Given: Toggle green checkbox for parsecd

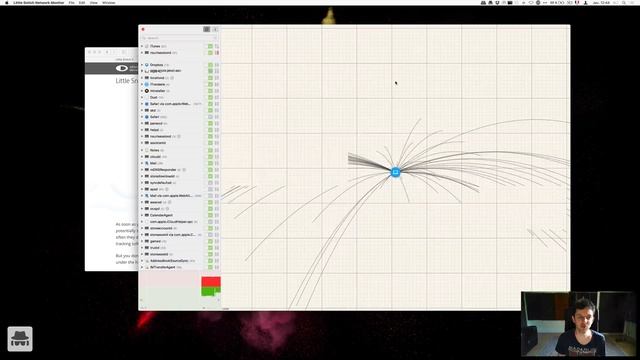Looking at the screenshot, I should [x=210, y=123].
